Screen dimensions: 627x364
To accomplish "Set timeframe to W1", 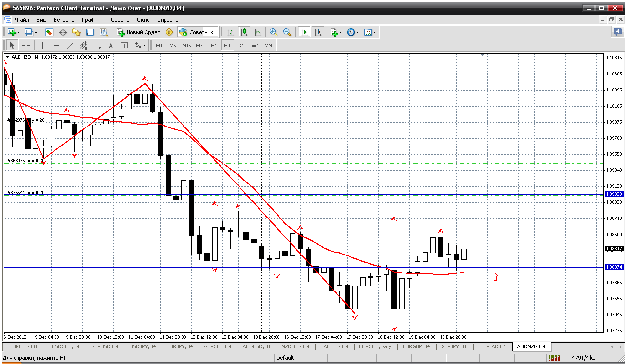I will point(255,45).
